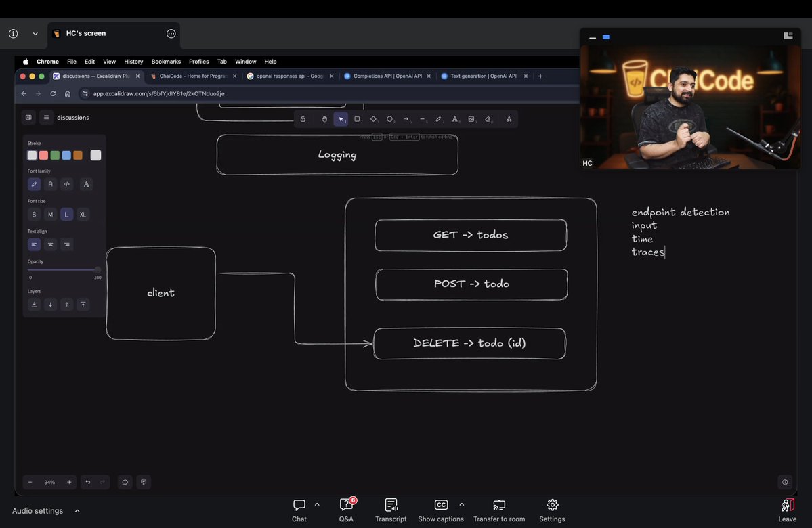Select the Ellipse shape tool
The image size is (812, 528).
click(390, 119)
